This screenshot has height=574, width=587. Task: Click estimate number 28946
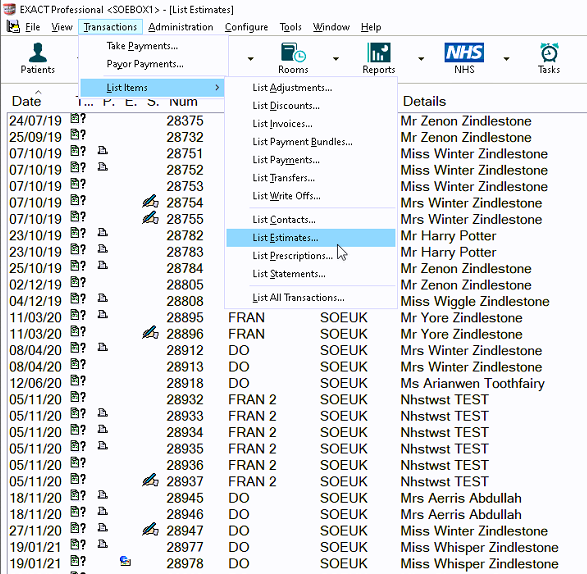coord(185,514)
